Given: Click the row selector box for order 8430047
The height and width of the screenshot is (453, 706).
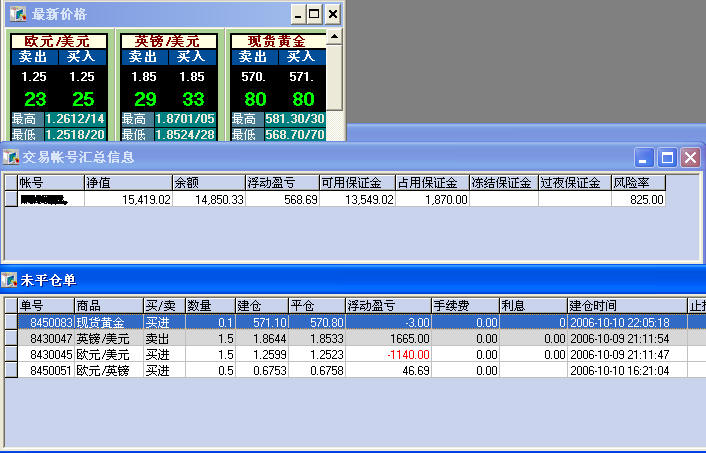Looking at the screenshot, I should (x=11, y=339).
